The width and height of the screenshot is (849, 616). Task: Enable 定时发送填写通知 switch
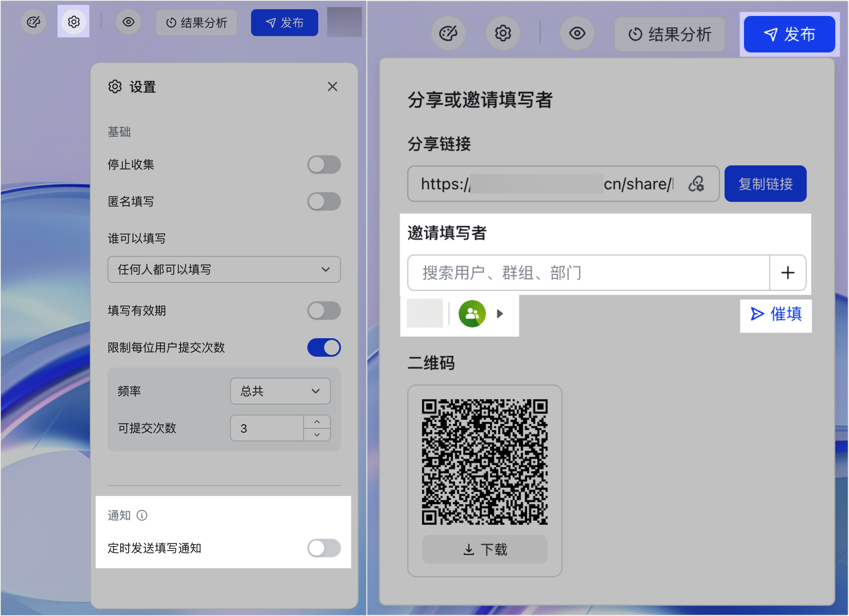[324, 548]
